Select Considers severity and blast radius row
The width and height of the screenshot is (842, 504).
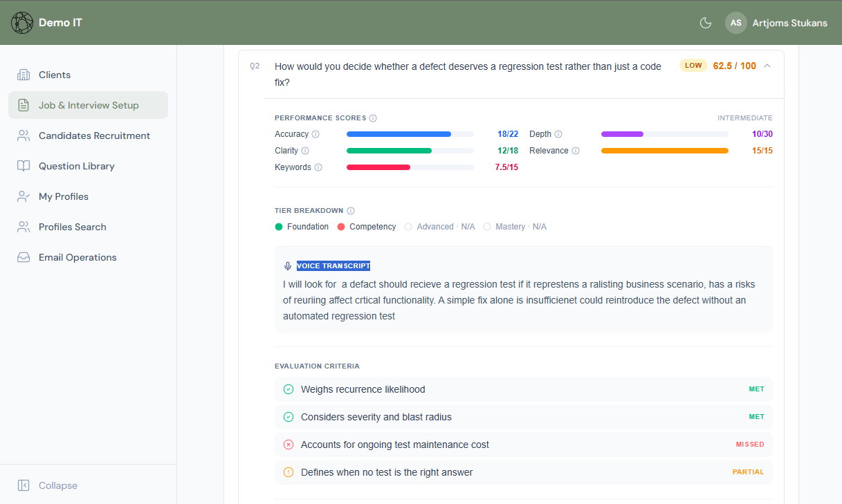(524, 417)
